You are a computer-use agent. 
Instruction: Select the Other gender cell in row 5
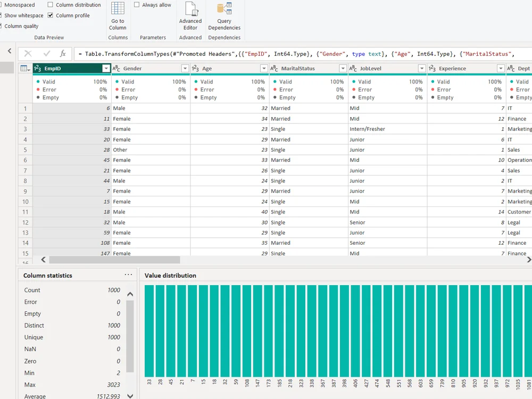151,149
